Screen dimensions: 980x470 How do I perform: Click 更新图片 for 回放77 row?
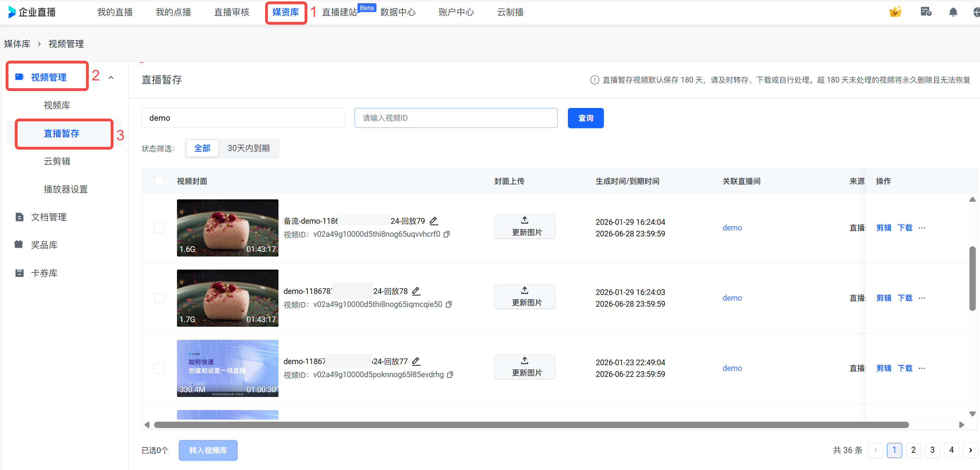(525, 367)
